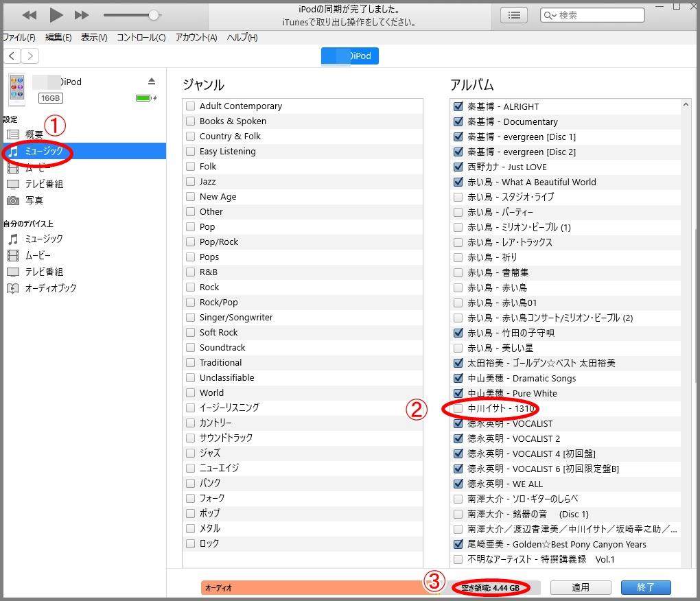The width and height of the screenshot is (700, 601).
Task: Check the ニューエイジ genre checkbox
Action: point(191,468)
